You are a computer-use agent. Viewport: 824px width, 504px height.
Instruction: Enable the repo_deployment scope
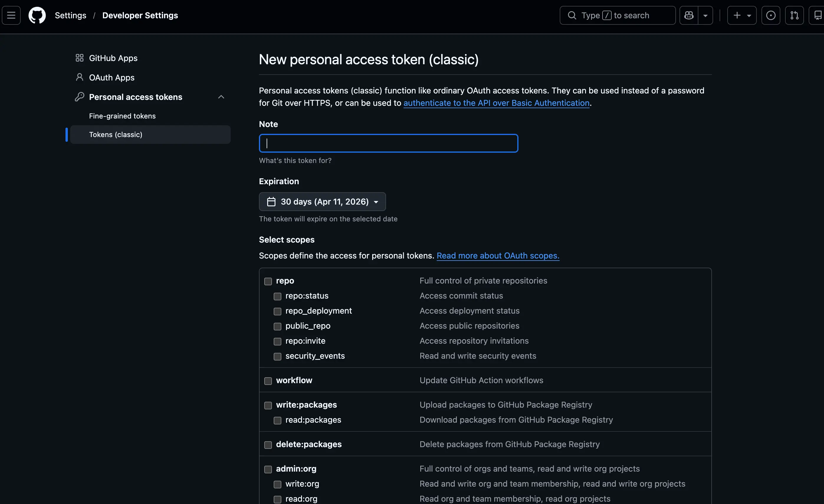point(277,312)
